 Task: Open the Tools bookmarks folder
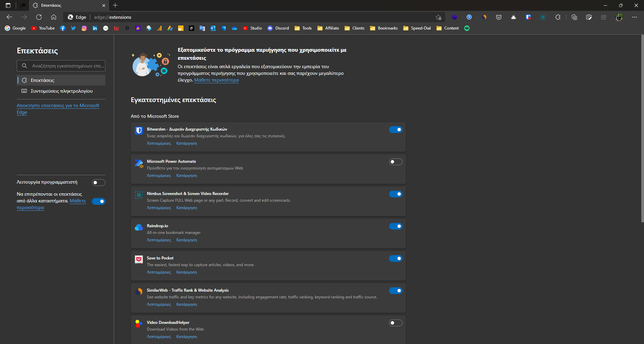click(303, 28)
